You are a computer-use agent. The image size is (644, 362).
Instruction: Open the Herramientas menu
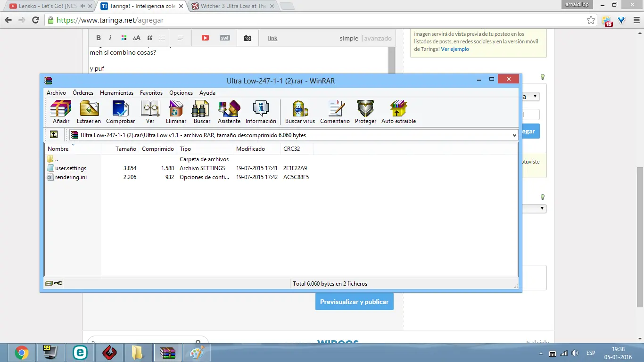[116, 93]
